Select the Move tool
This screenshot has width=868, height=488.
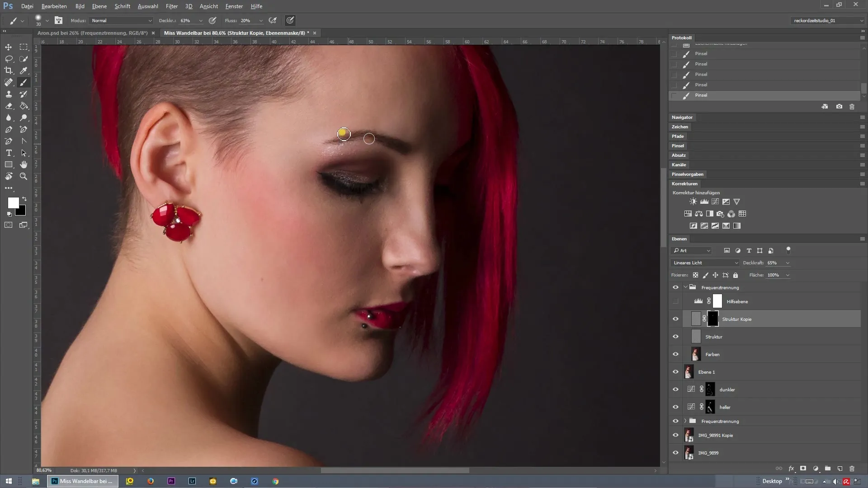coord(9,47)
